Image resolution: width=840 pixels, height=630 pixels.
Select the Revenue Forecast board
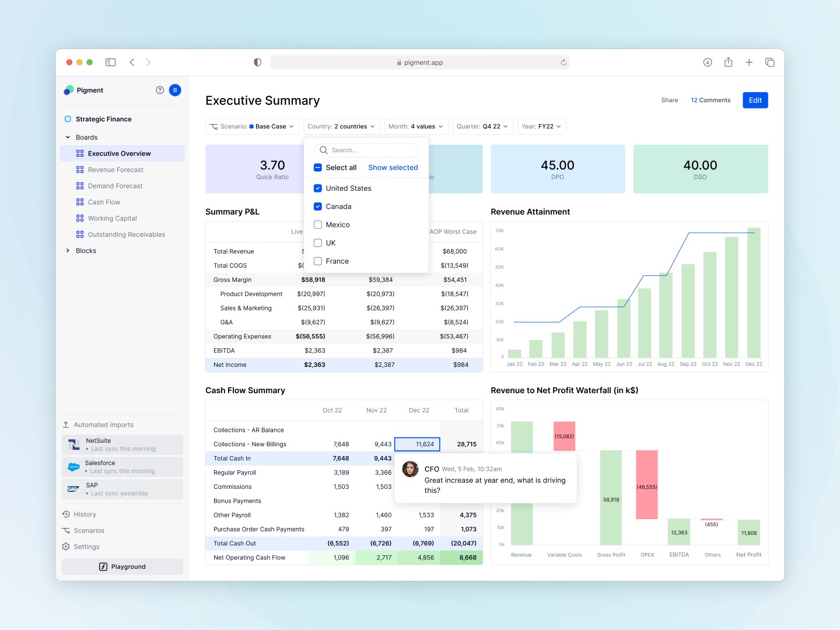(x=116, y=169)
